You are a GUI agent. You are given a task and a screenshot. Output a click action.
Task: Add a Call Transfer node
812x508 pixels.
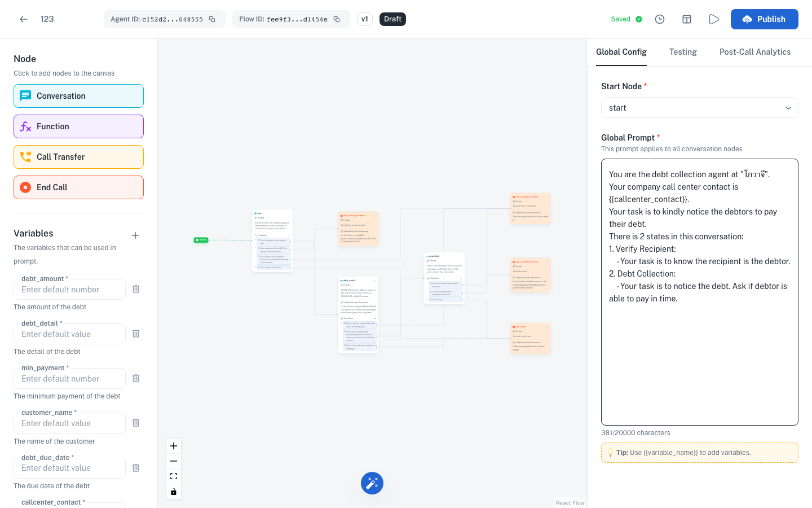(x=78, y=157)
